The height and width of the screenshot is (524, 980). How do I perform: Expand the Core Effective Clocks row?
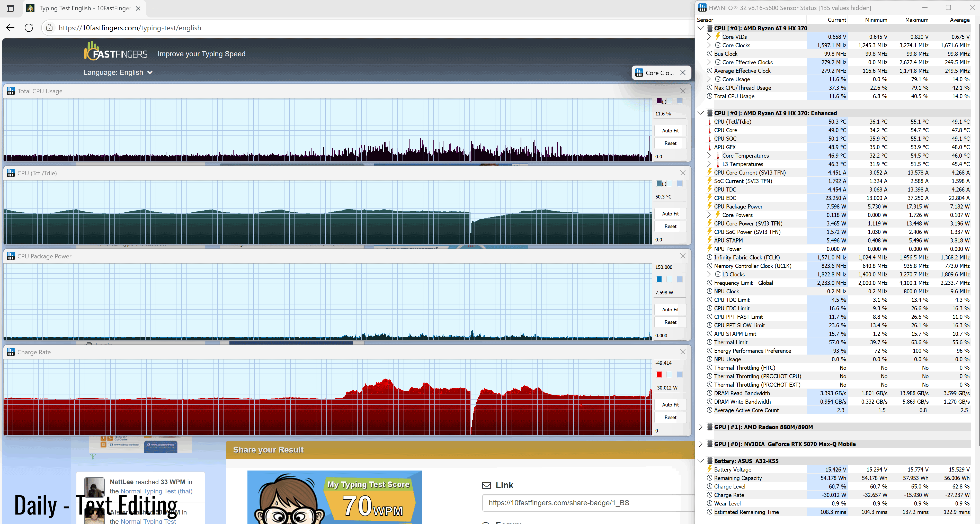(709, 62)
